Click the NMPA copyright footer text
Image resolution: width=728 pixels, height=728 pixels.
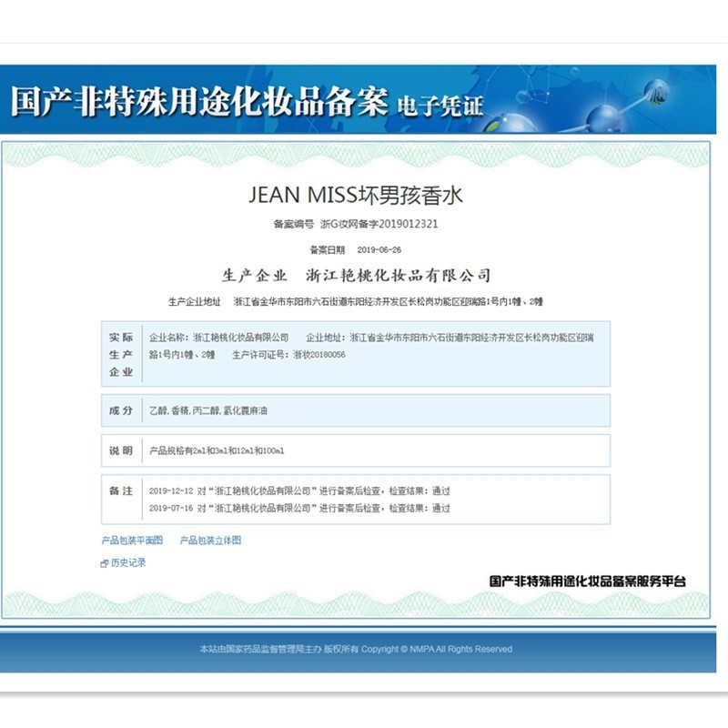tap(356, 649)
